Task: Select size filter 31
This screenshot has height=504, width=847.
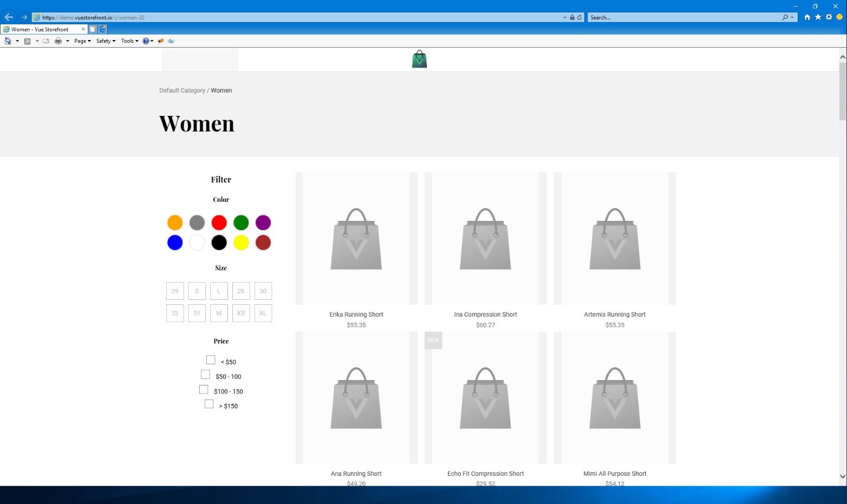Action: click(x=197, y=313)
